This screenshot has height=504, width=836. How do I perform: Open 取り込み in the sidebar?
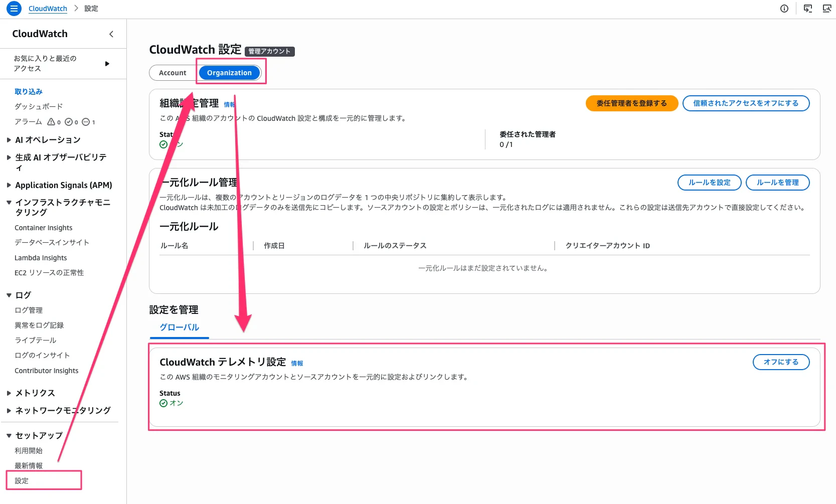tap(29, 92)
